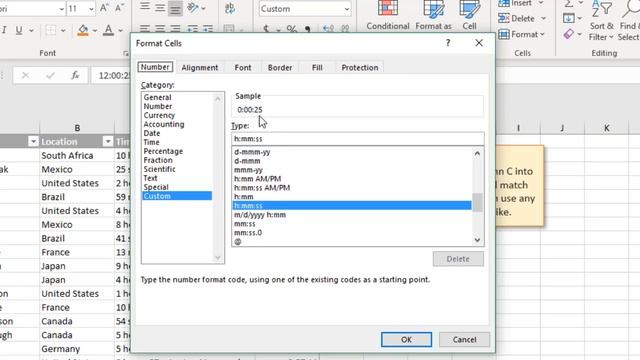640x360 pixels.
Task: Click the Top Align icon
Action: (x=144, y=7)
